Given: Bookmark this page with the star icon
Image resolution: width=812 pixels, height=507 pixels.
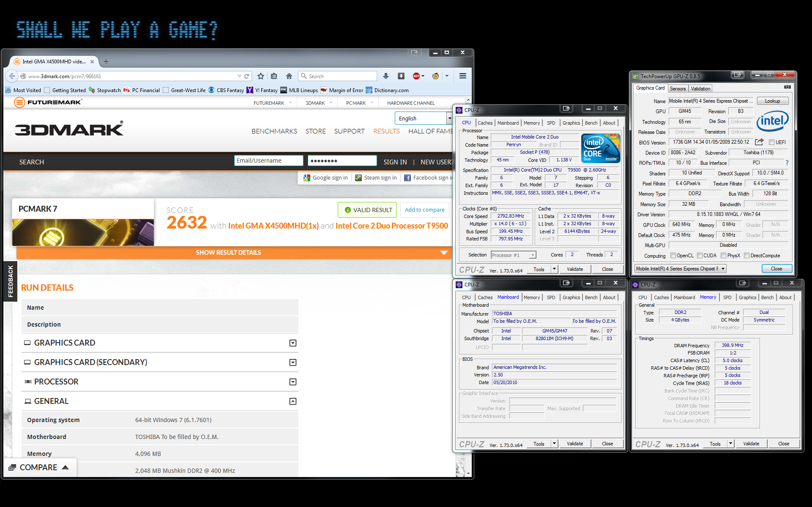Looking at the screenshot, I should [261, 76].
